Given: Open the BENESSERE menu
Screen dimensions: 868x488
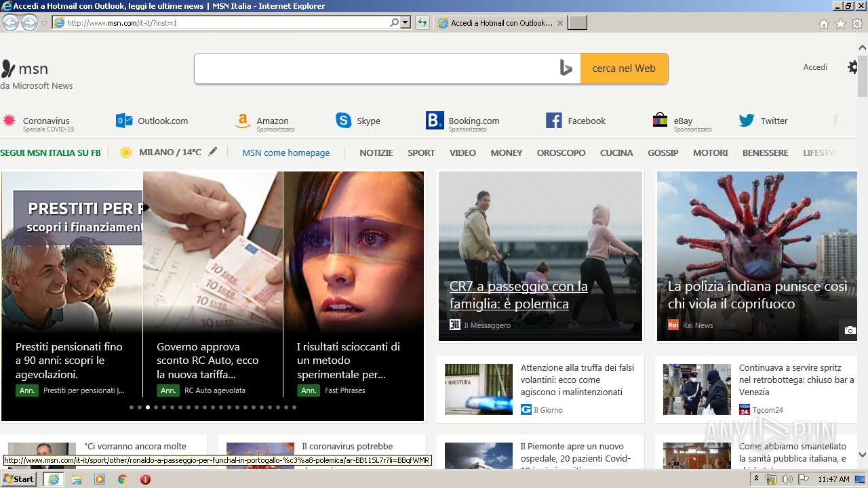Looking at the screenshot, I should 766,153.
